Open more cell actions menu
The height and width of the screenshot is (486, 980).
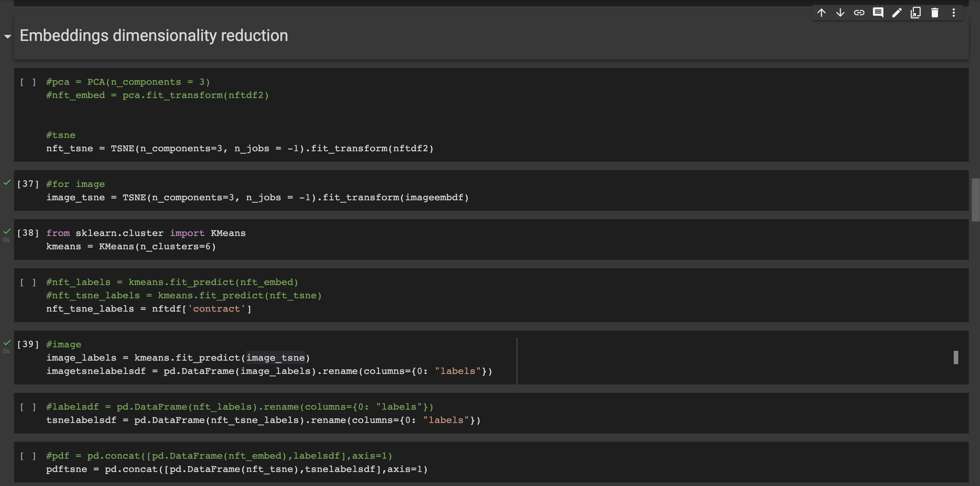pos(953,13)
